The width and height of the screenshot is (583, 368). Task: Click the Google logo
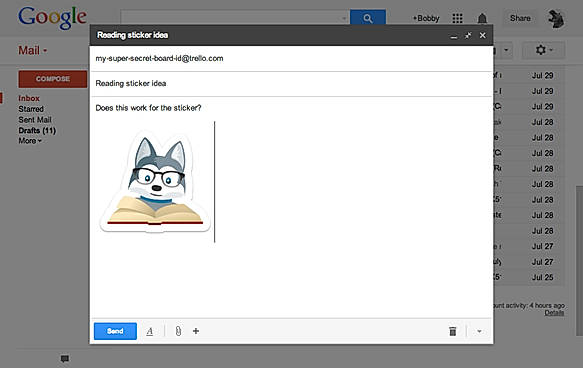52,17
